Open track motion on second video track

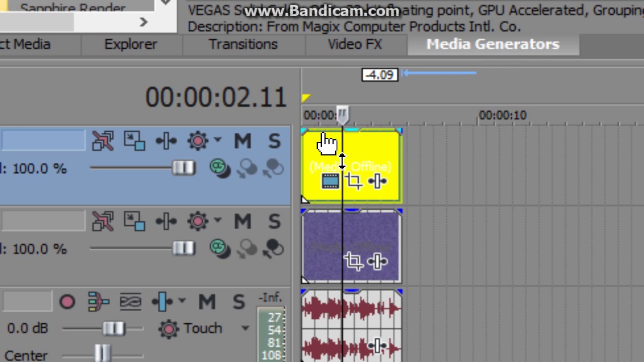134,221
